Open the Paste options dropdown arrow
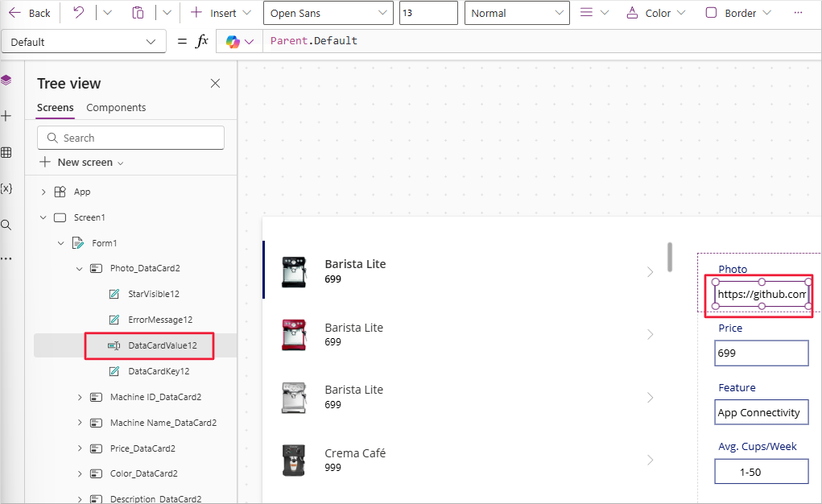This screenshot has width=822, height=504. [167, 13]
